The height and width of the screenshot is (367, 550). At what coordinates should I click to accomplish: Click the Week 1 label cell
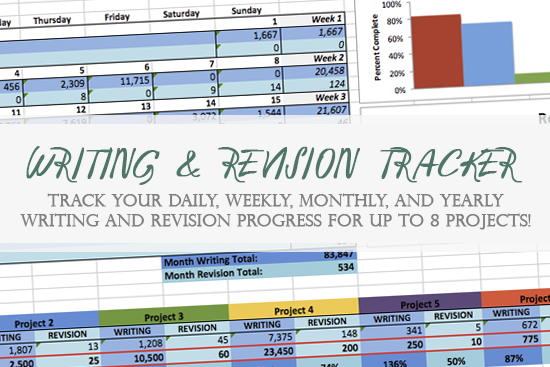pos(313,20)
